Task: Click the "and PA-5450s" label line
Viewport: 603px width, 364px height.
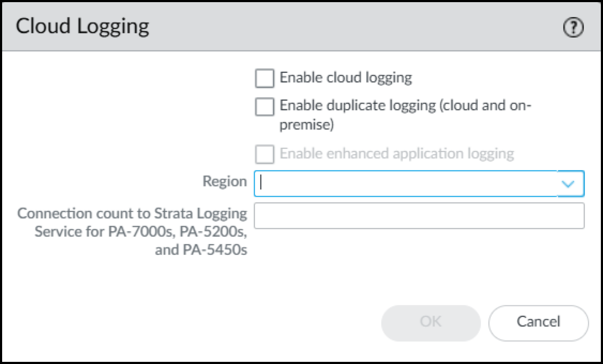Action: click(x=201, y=250)
